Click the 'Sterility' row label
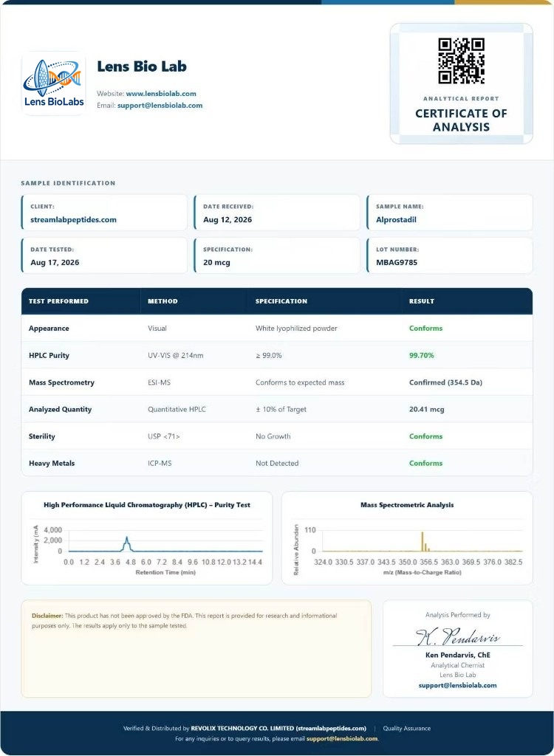Image resolution: width=554 pixels, height=756 pixels. click(42, 436)
